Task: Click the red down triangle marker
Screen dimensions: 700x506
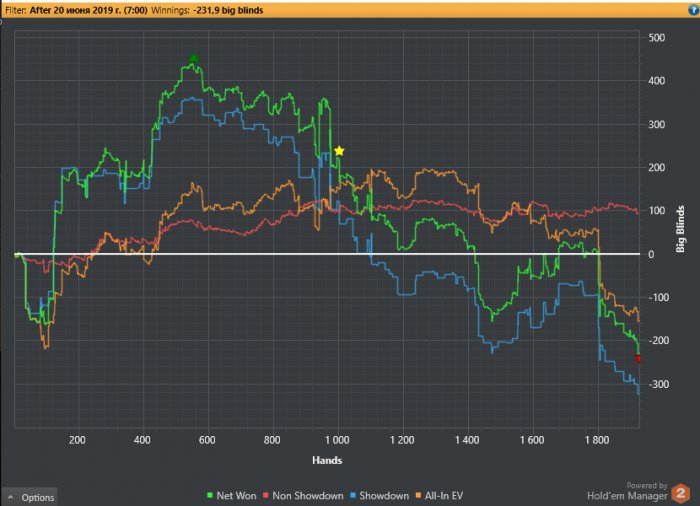Action: (x=640, y=359)
